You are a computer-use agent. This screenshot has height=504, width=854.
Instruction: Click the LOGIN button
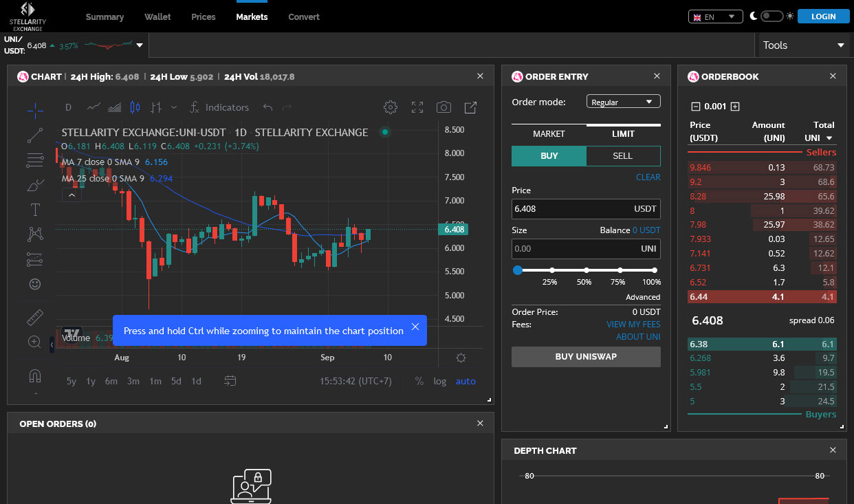[823, 17]
